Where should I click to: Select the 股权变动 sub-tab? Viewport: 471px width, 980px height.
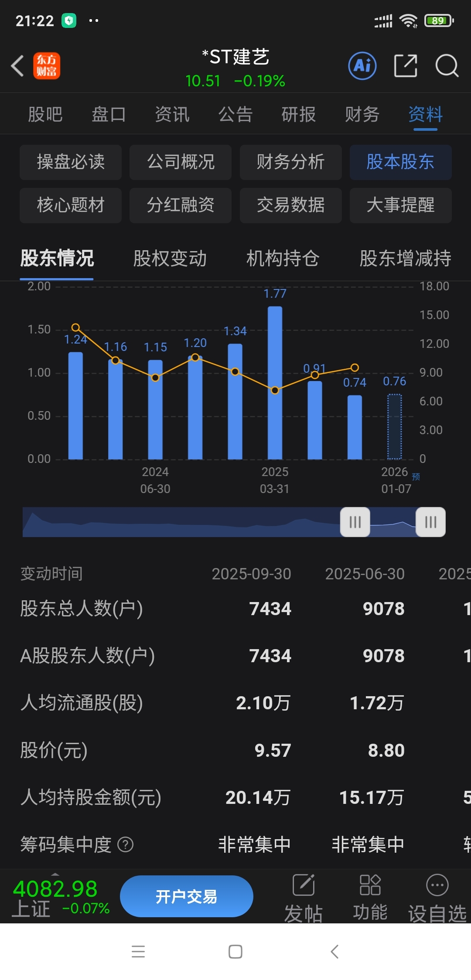(x=170, y=258)
